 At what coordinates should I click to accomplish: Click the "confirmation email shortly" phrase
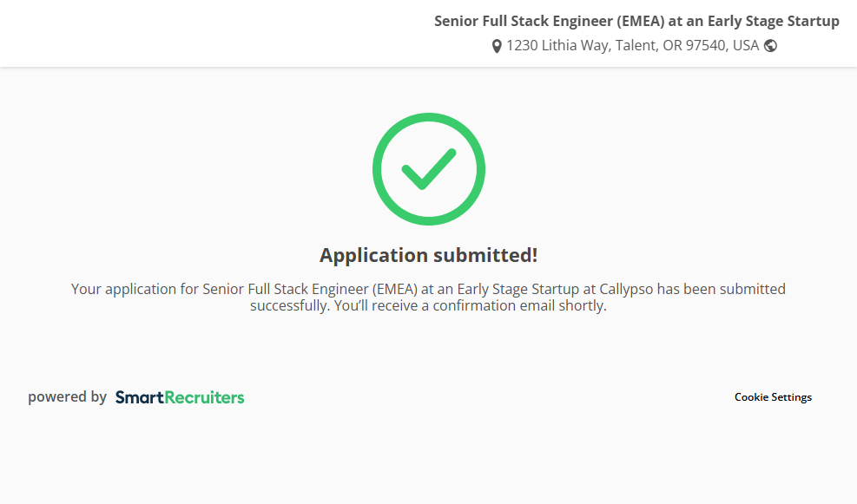tap(518, 306)
